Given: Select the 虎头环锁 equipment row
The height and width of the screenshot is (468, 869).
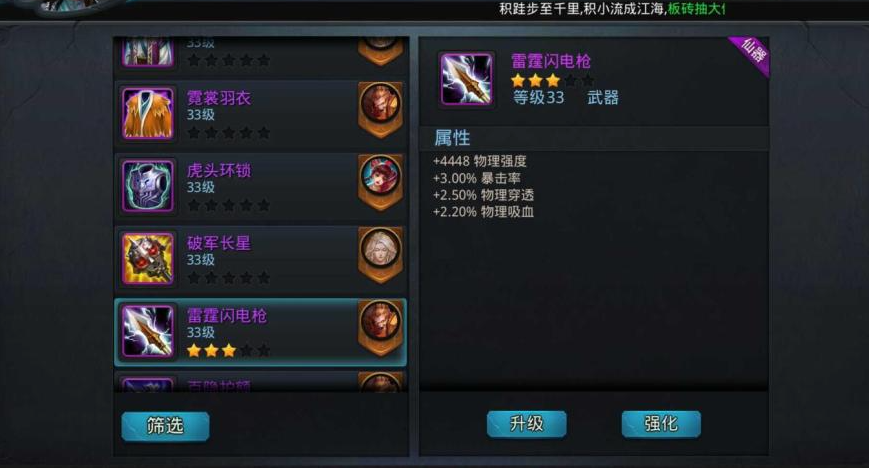Looking at the screenshot, I should pos(261,187).
